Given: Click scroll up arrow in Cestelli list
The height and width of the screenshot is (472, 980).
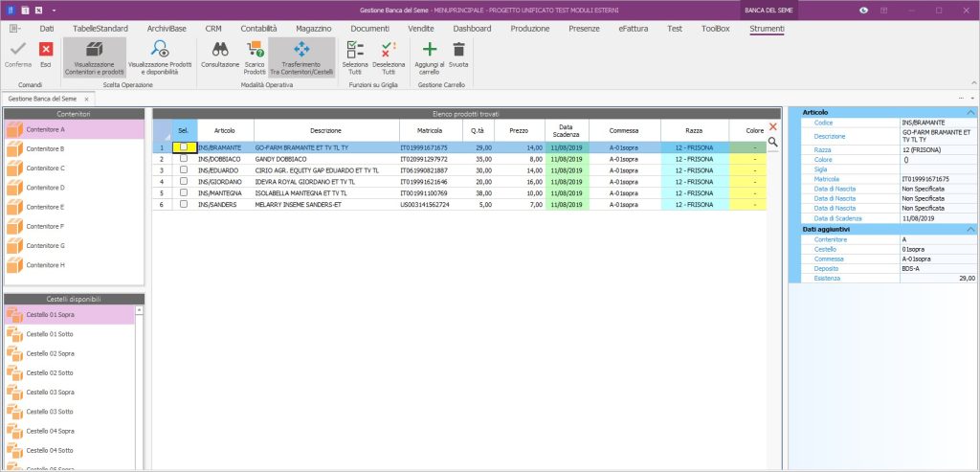Looking at the screenshot, I should click(x=140, y=310).
